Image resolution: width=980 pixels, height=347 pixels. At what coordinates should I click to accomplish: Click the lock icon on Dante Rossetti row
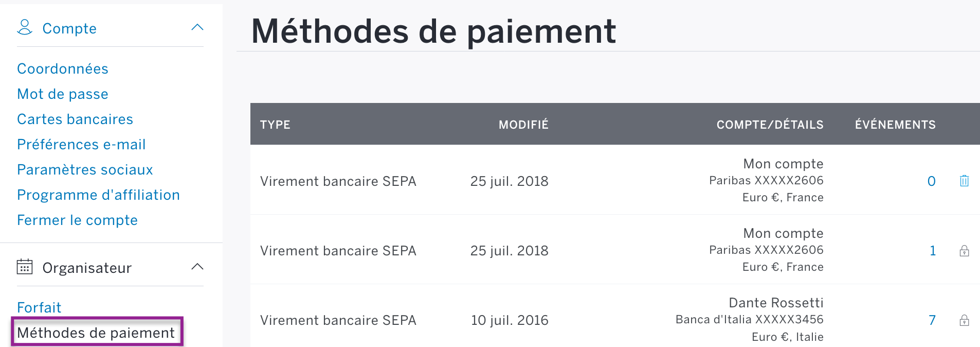964,320
